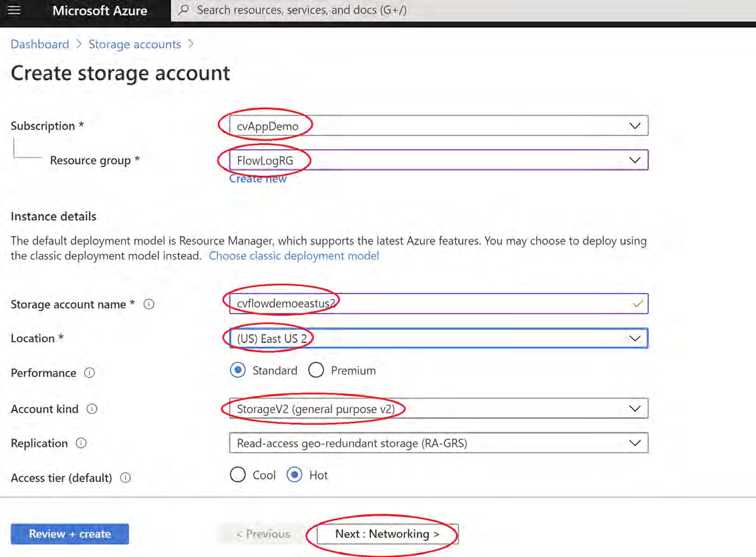Select Premium performance option
This screenshot has height=557, width=756.
pyautogui.click(x=316, y=370)
